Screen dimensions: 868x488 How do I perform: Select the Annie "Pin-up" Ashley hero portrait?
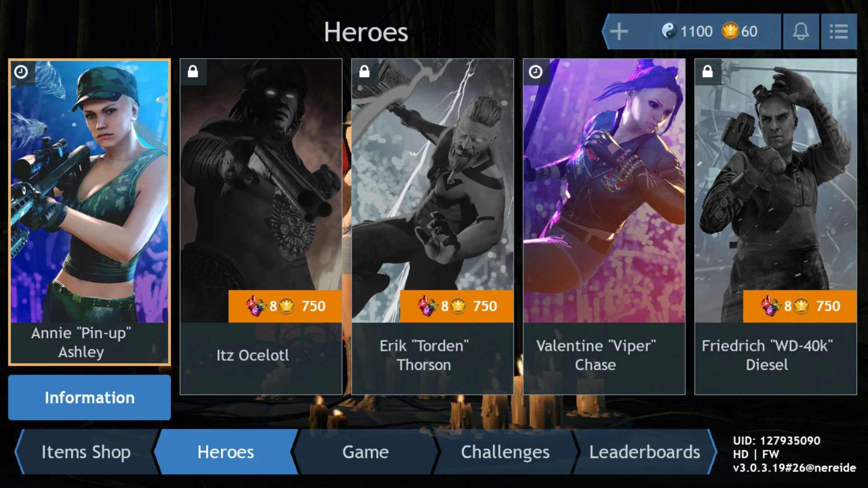(90, 211)
